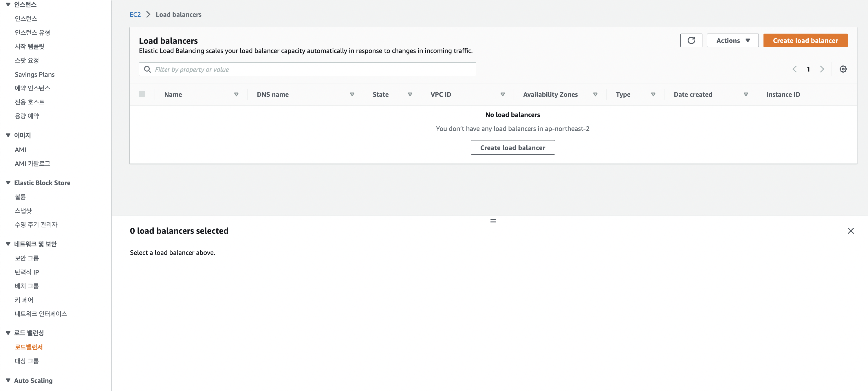Go to previous page arrow
This screenshot has height=391, width=868.
coord(794,69)
